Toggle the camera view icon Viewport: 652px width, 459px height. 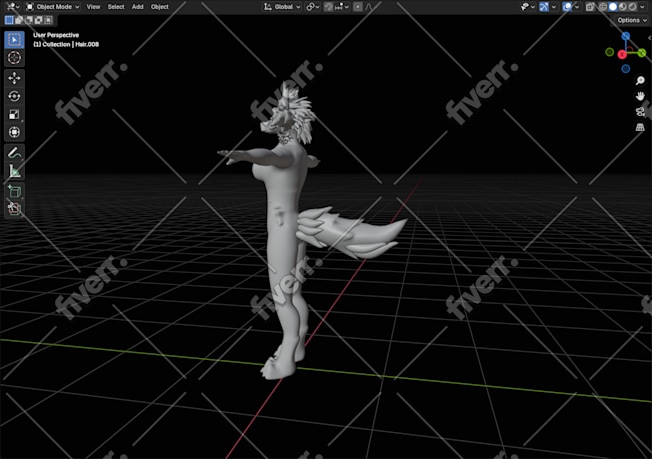tap(640, 111)
